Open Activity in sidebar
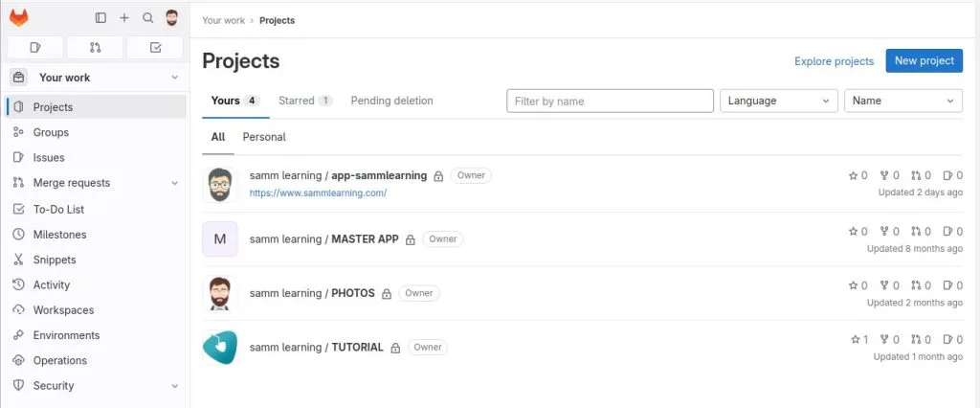This screenshot has height=408, width=980. 97,284
